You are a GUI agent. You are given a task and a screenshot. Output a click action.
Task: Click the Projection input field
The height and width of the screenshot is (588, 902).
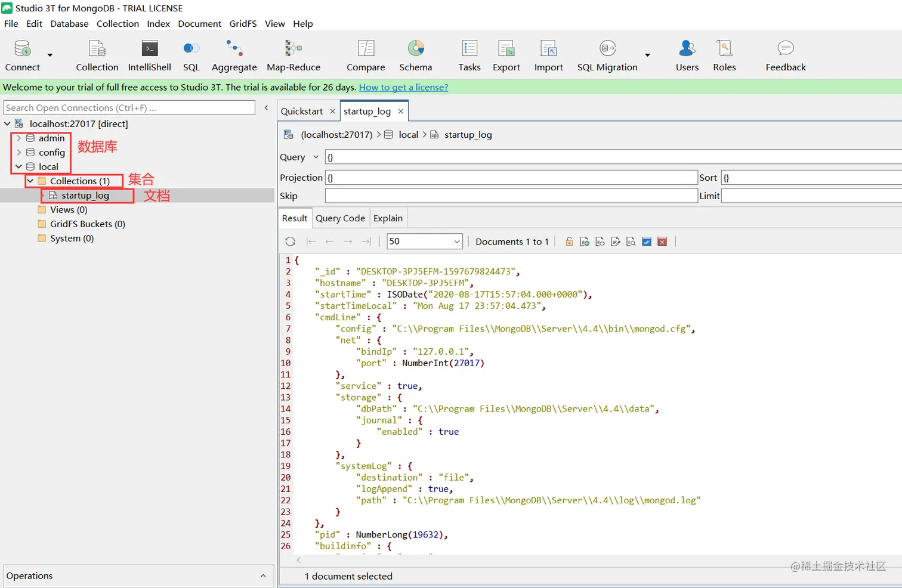point(511,178)
